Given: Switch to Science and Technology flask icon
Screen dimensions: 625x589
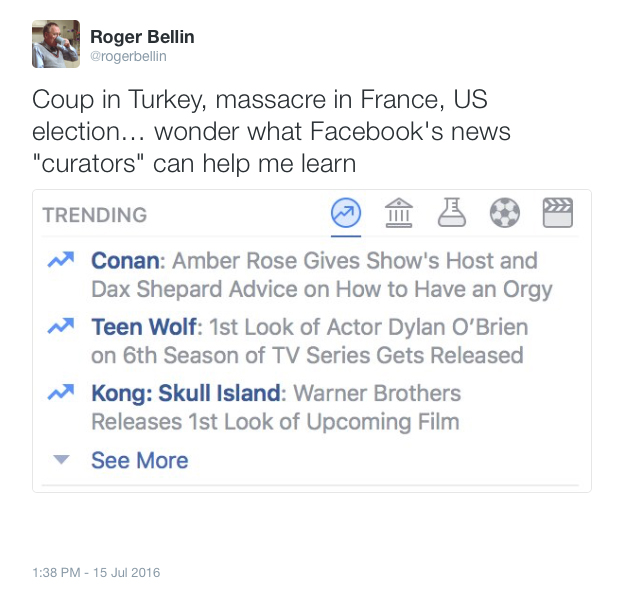Looking at the screenshot, I should coord(452,212).
